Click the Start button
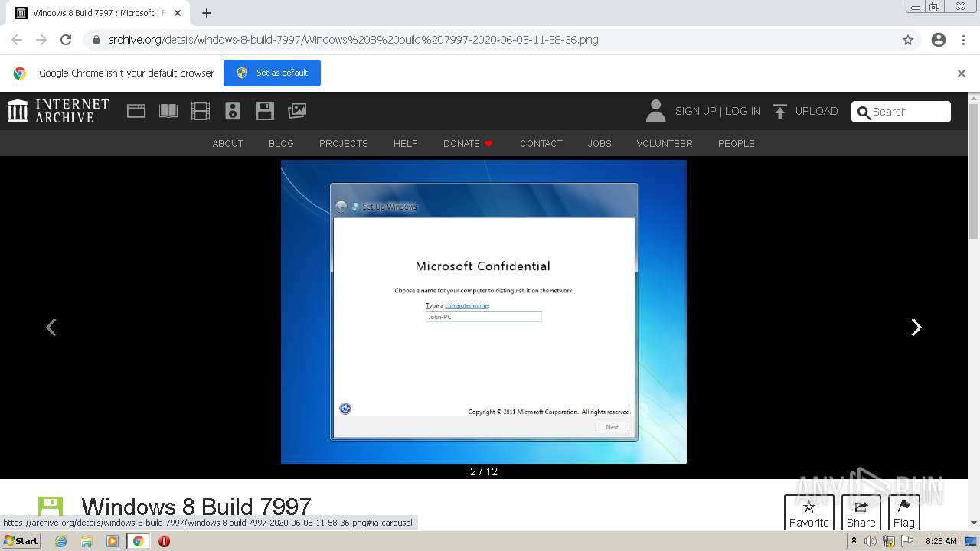This screenshot has height=551, width=980. tap(21, 541)
